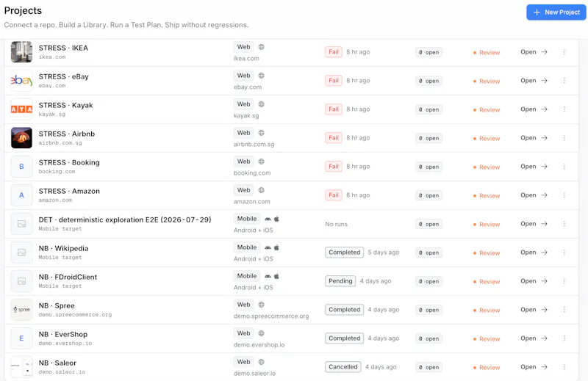Click the Apple icon in the NB · FDroidClient row
The image size is (588, 381).
[276, 276]
